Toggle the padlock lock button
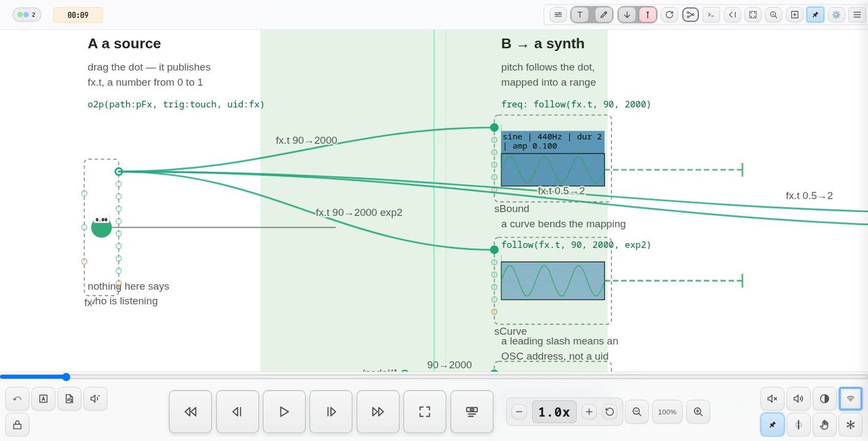Screen dimensions: 868x441 (17, 425)
